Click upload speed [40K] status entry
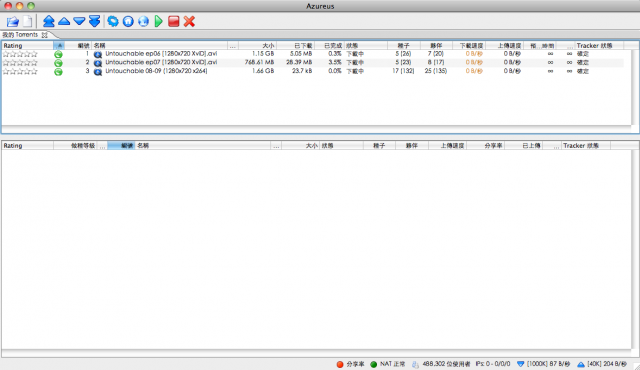 [602, 364]
